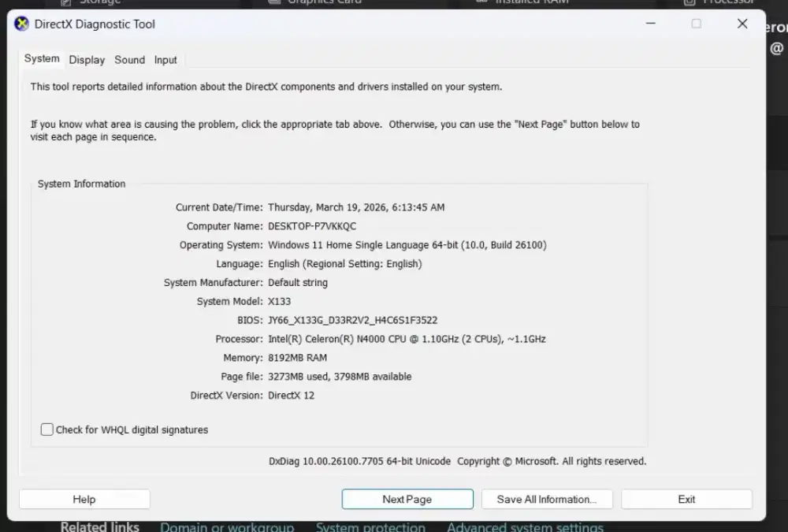The width and height of the screenshot is (788, 532).
Task: Click the Intel Celeron N4000 processor value
Action: (x=407, y=339)
